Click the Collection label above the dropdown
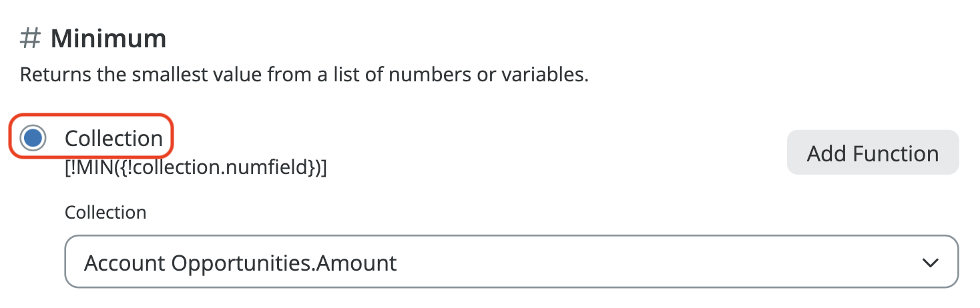980x308 pixels. pyautogui.click(x=105, y=213)
